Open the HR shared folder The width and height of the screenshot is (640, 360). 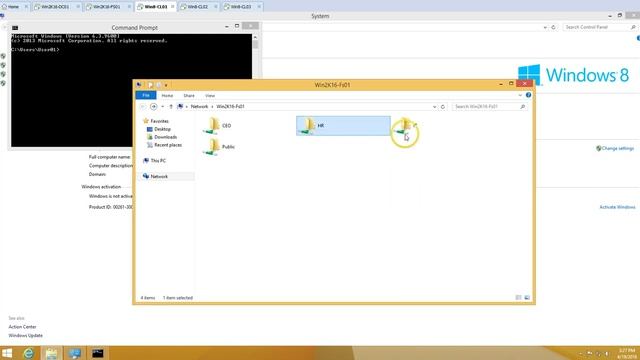coord(343,126)
